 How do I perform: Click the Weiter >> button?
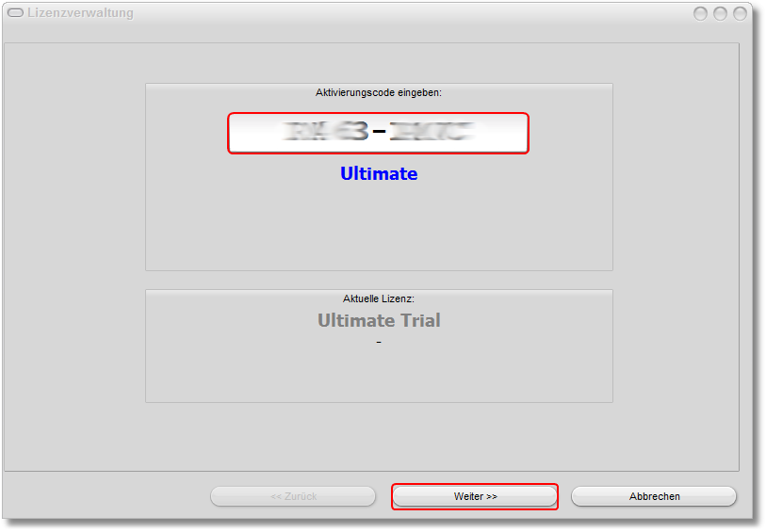pos(475,496)
